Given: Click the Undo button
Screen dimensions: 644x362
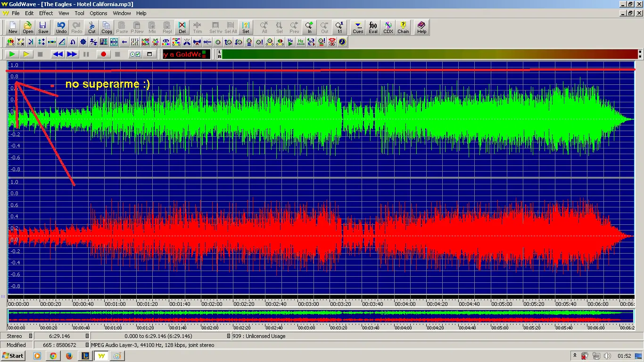Looking at the screenshot, I should [61, 27].
